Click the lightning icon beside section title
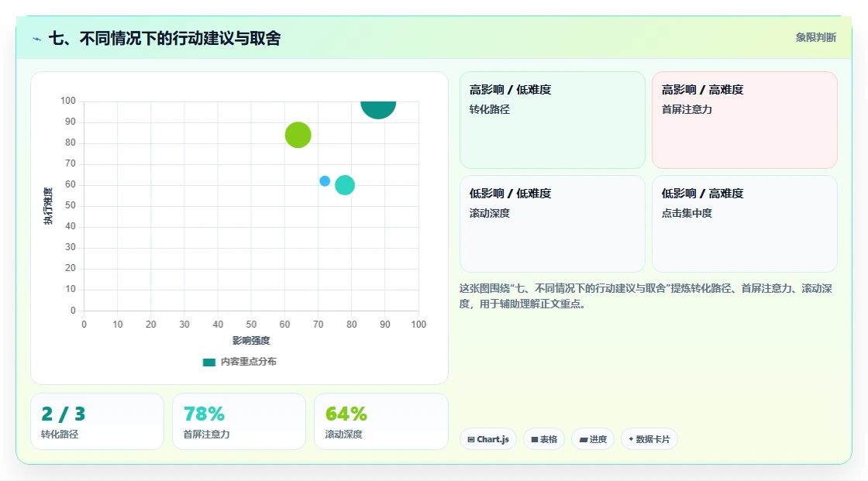Viewport: 868px width, 481px height. tap(37, 39)
